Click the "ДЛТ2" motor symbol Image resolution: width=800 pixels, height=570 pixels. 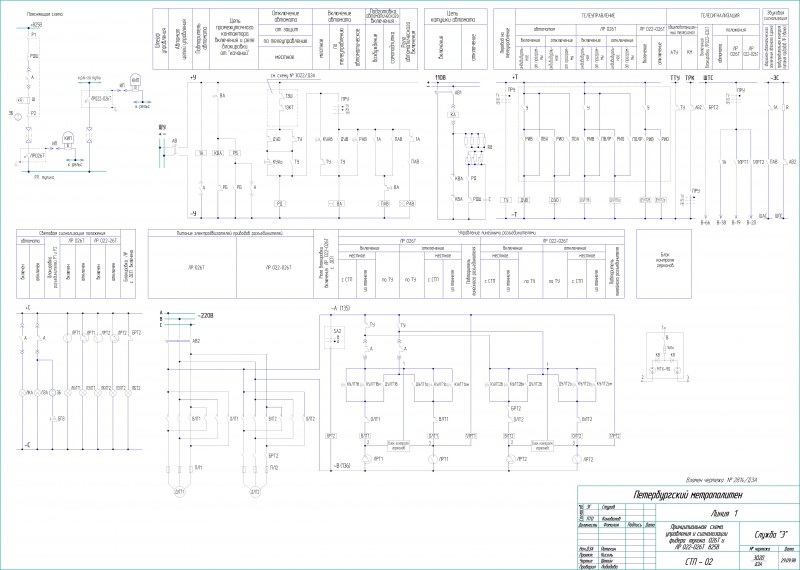pyautogui.click(x=256, y=492)
